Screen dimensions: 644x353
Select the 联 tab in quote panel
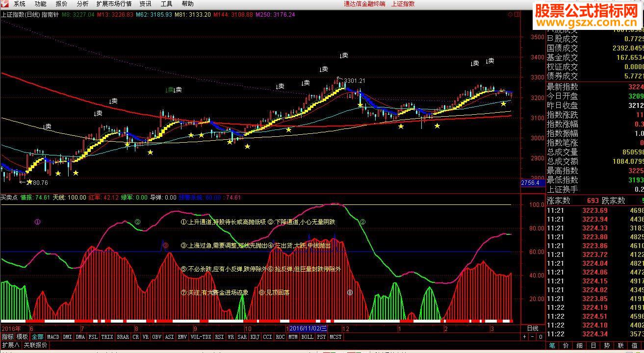point(621,346)
